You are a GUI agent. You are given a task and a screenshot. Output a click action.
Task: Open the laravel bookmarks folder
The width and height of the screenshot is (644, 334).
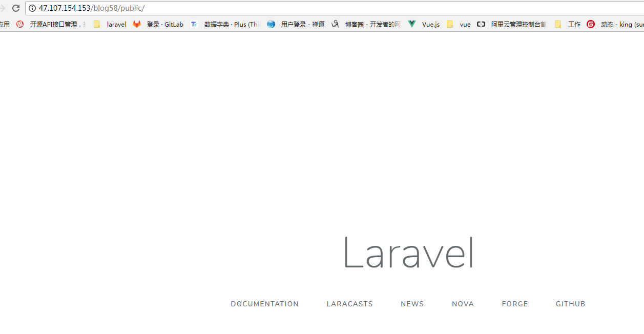tap(110, 24)
